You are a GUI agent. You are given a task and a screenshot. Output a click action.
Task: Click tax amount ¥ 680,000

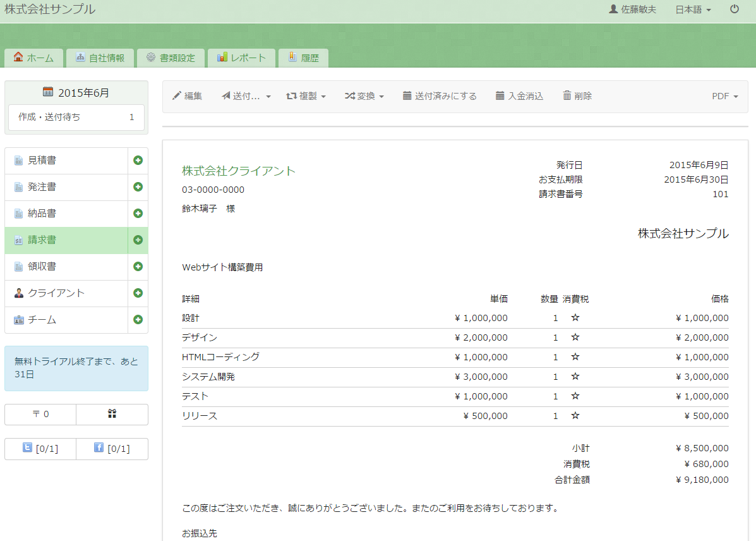pos(706,464)
